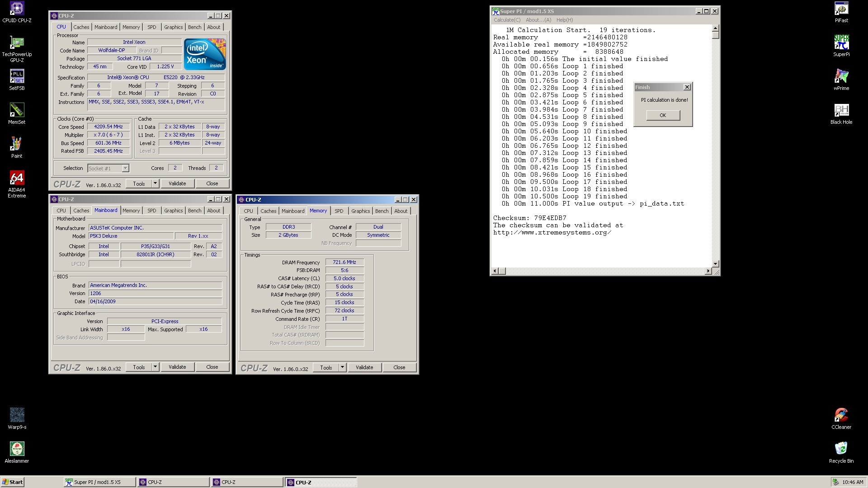Click the Checksum: 79E4EDB7 line
This screenshot has width=868, height=488.
(x=529, y=218)
